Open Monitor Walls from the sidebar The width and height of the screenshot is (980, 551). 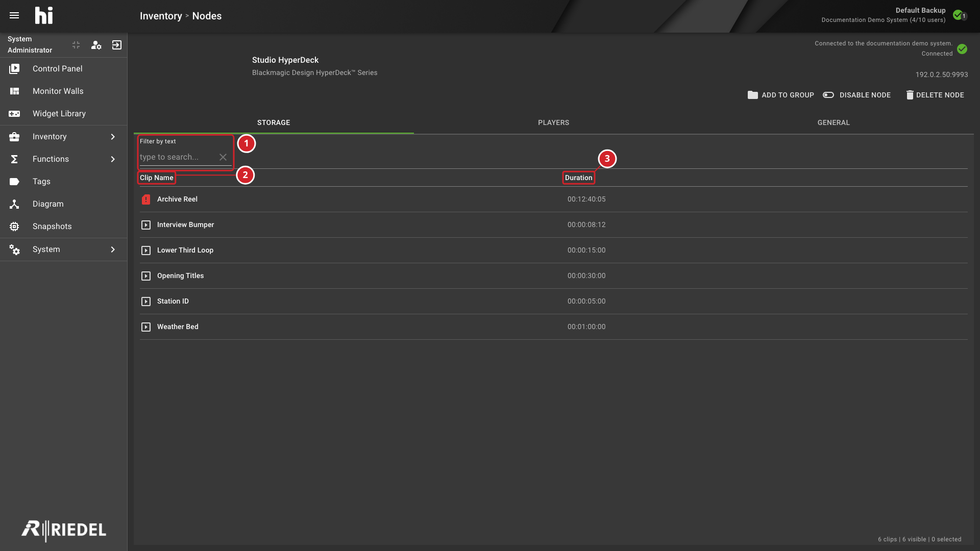point(64,91)
